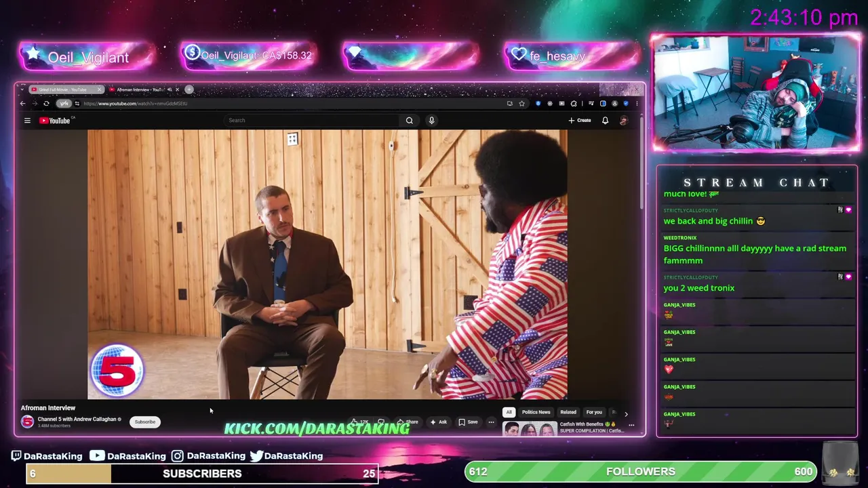
Task: Click the install/cast screen icon in address bar
Action: (510, 104)
